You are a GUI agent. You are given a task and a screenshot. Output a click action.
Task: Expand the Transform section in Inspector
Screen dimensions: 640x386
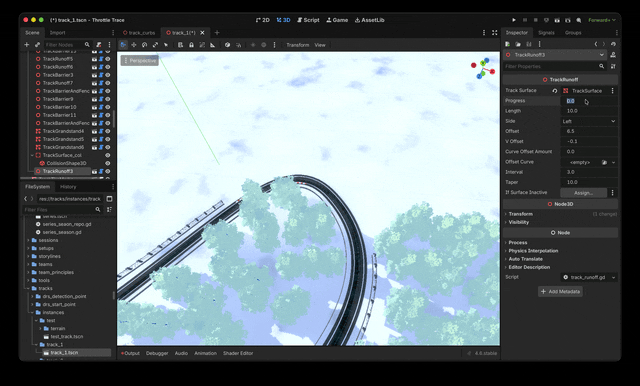click(520, 214)
